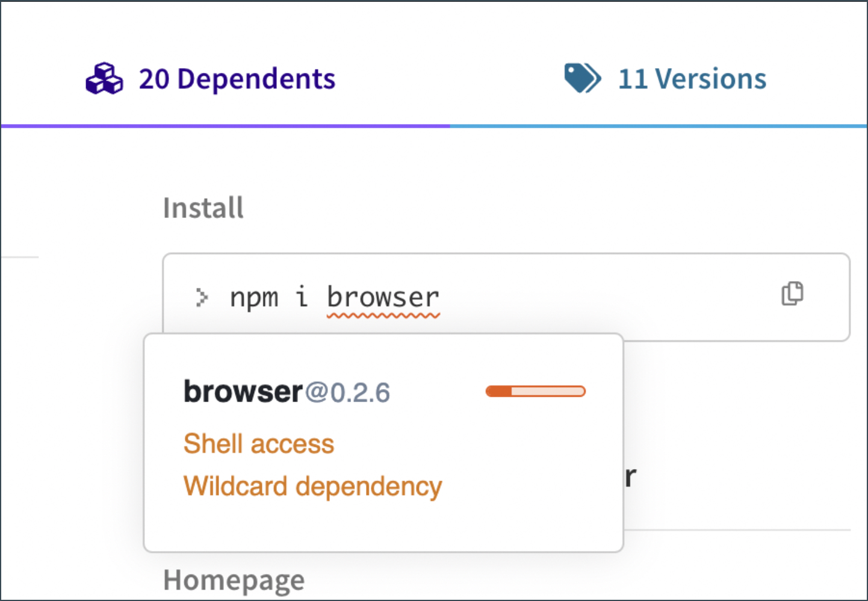Open the Wildcard dependency alert
This screenshot has width=868, height=601.
(x=312, y=487)
